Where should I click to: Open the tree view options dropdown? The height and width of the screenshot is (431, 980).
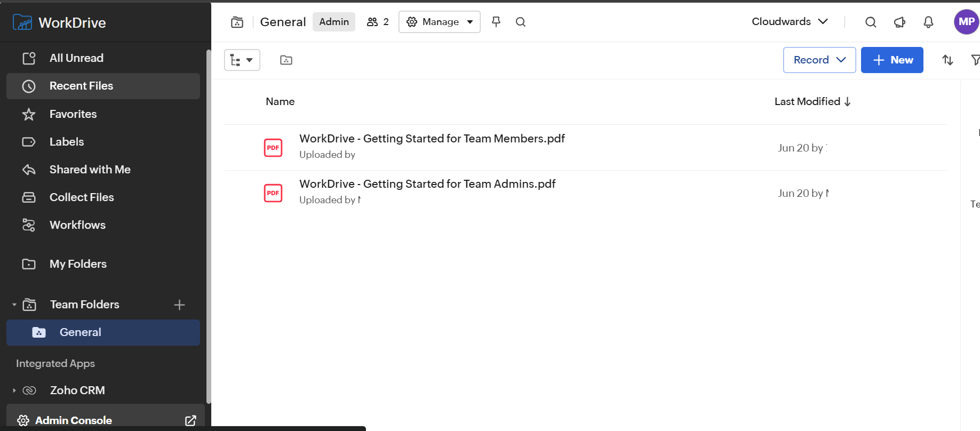coord(242,60)
